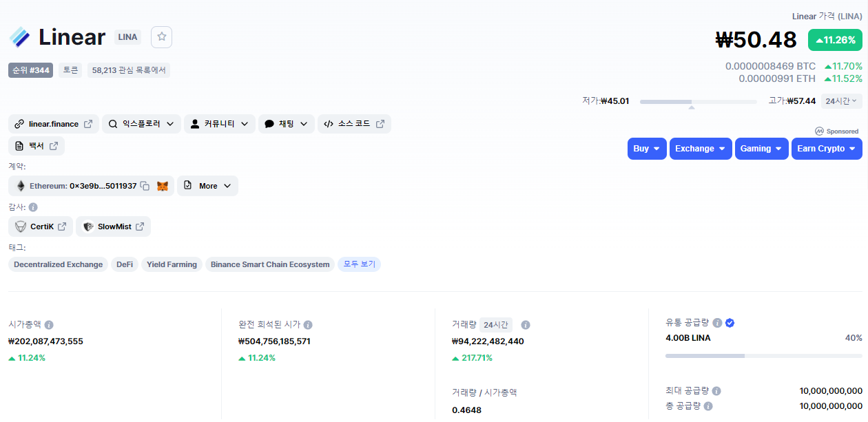This screenshot has height=422, width=868.
Task: Select the DeFi tag
Action: [125, 264]
